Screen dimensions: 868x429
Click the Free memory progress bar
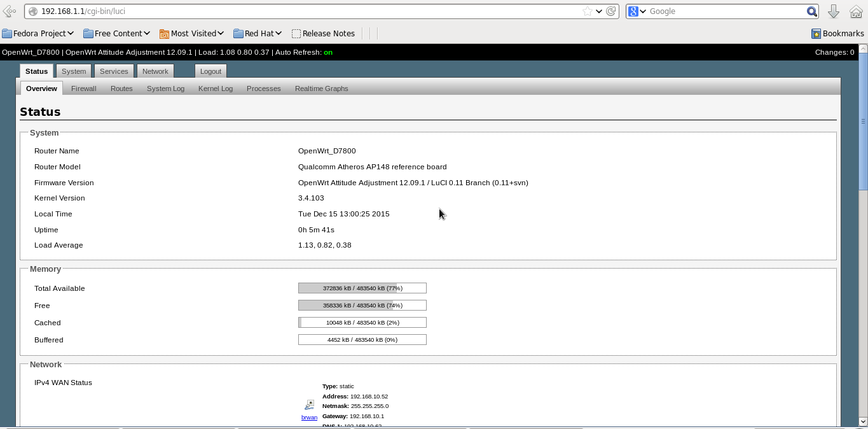362,306
